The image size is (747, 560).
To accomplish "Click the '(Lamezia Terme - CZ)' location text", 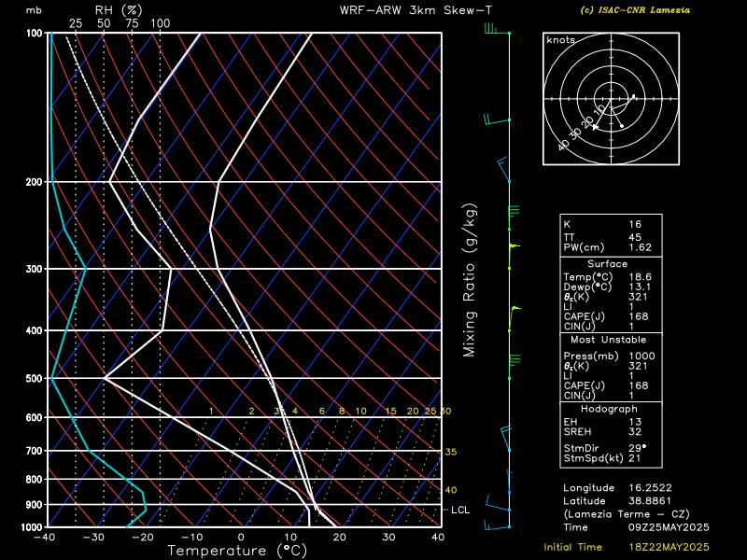I will 627,514.
